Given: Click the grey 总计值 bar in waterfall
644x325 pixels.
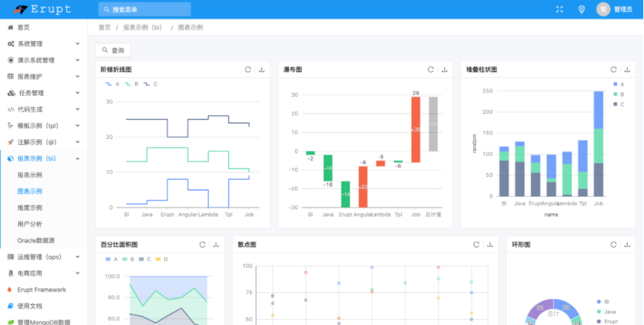Looking at the screenshot, I should click(x=433, y=124).
